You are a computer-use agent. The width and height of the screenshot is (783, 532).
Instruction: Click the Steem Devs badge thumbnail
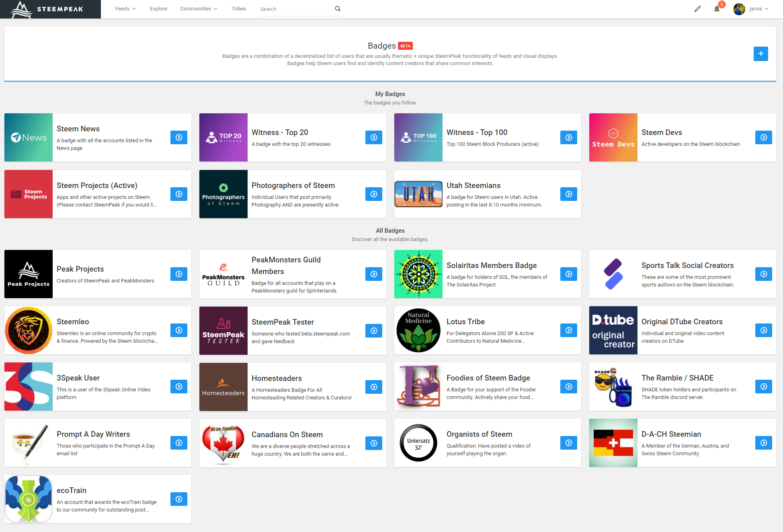coord(613,137)
